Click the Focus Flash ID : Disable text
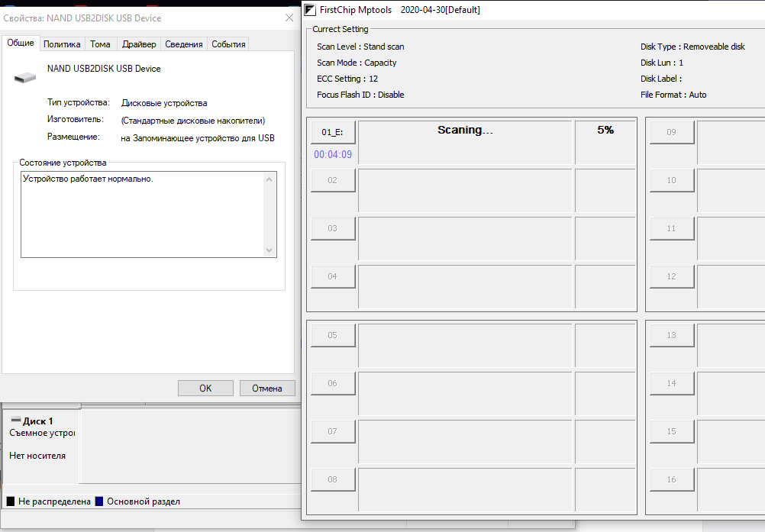The width and height of the screenshot is (765, 532). coord(360,95)
